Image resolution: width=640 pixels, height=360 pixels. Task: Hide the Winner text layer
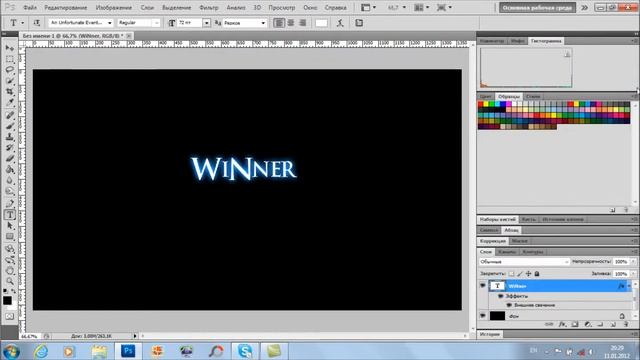pyautogui.click(x=483, y=286)
